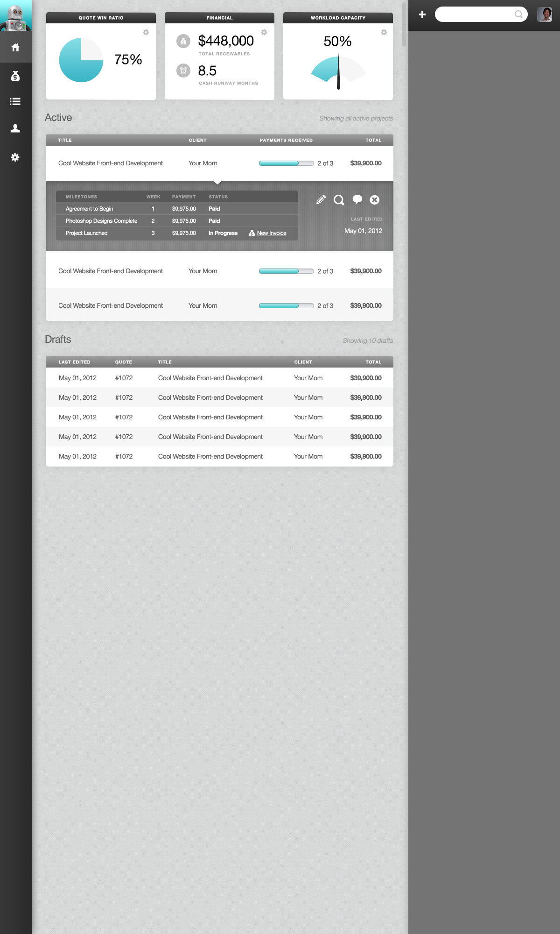Click the Week column header in milestones

[x=153, y=197]
